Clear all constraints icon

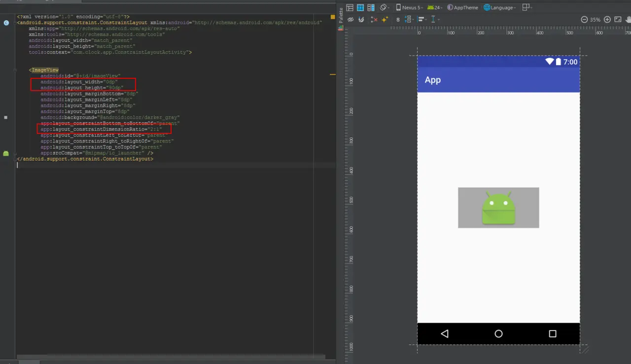(374, 20)
